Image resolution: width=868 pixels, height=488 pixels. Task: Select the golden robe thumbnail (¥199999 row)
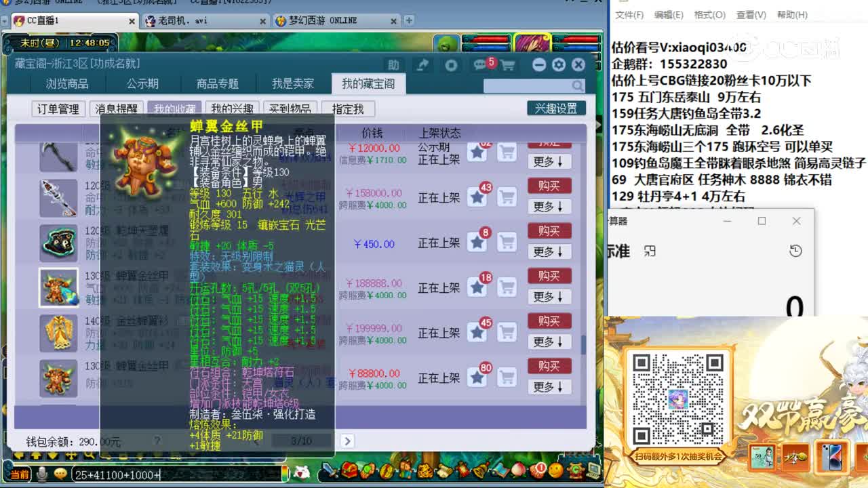pos(58,332)
